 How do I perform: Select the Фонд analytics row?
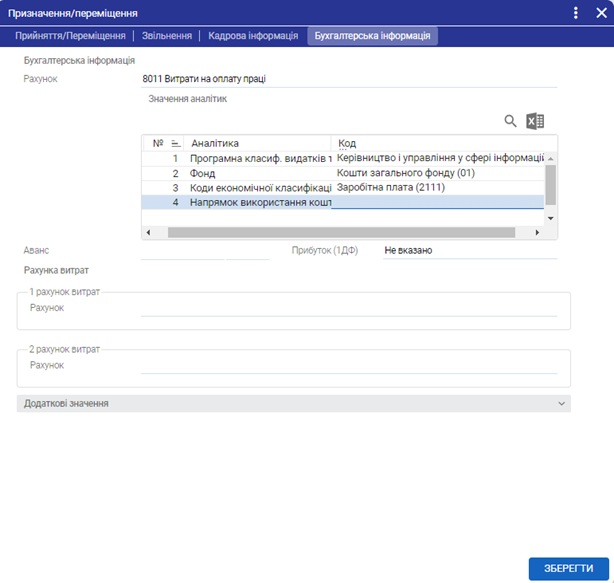click(260, 173)
